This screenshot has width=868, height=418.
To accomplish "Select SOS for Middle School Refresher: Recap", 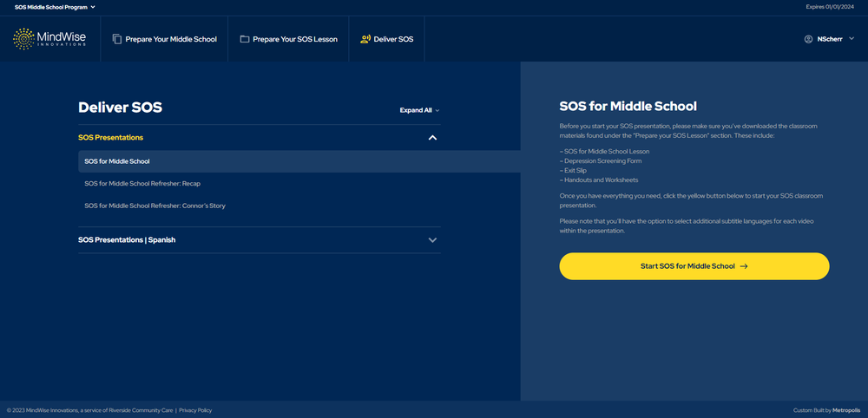I will point(142,184).
